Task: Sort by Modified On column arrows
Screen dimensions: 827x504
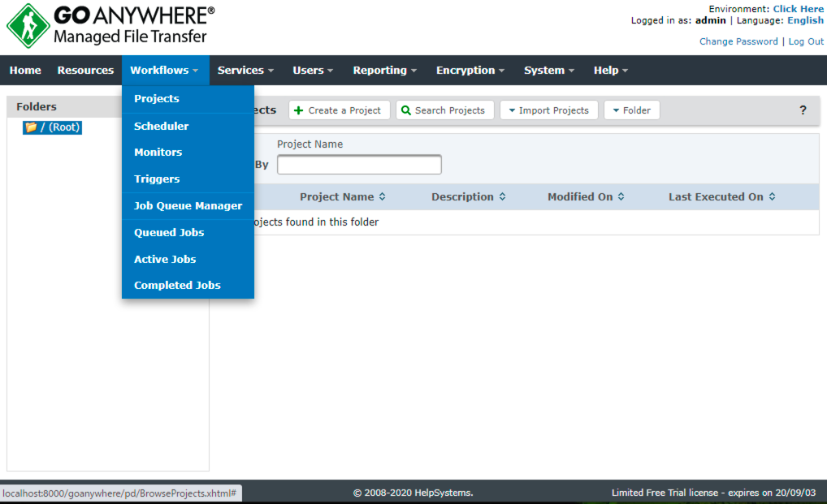Action: (621, 196)
